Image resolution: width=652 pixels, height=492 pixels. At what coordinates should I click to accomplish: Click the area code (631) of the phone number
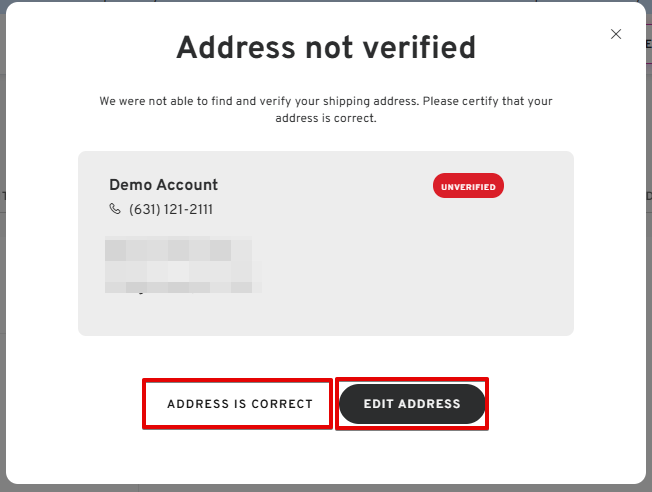(x=142, y=210)
